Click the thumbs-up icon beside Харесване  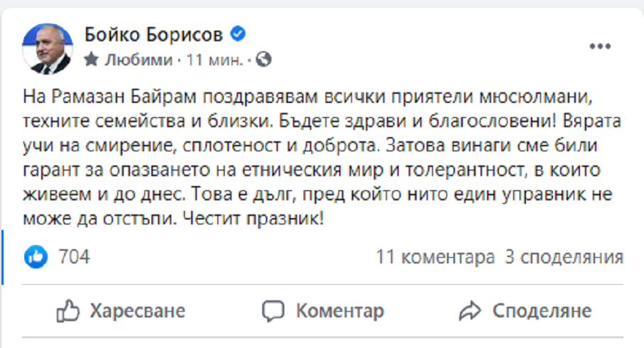tap(67, 310)
